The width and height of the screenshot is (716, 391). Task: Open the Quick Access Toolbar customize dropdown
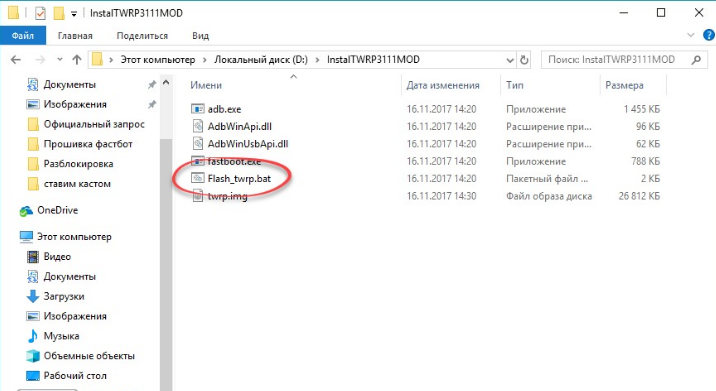point(74,14)
